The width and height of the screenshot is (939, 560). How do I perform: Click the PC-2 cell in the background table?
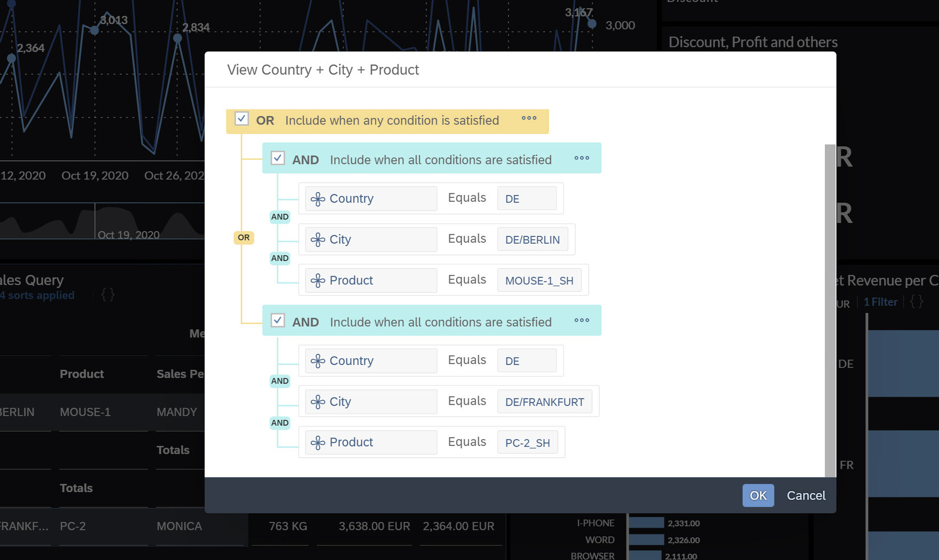pos(73,526)
